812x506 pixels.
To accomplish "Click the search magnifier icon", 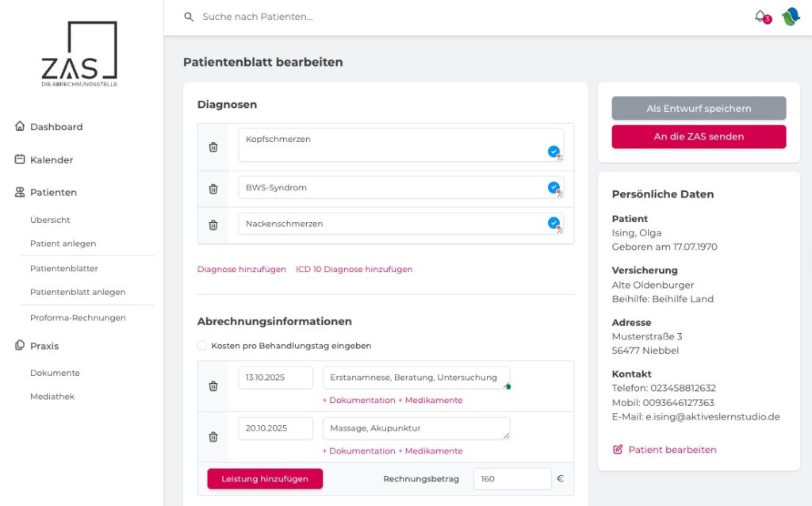I will 188,16.
